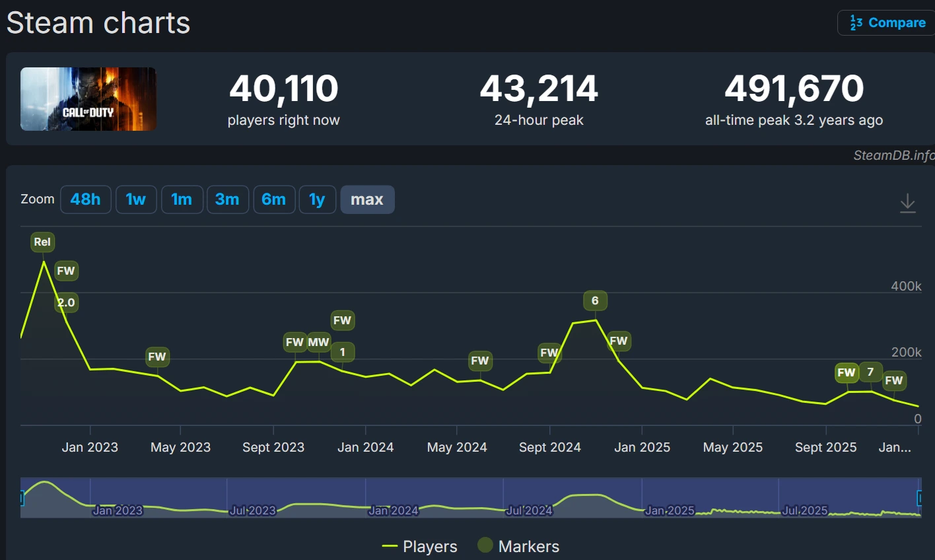Click the Rel release marker
The height and width of the screenshot is (560, 935).
point(42,242)
